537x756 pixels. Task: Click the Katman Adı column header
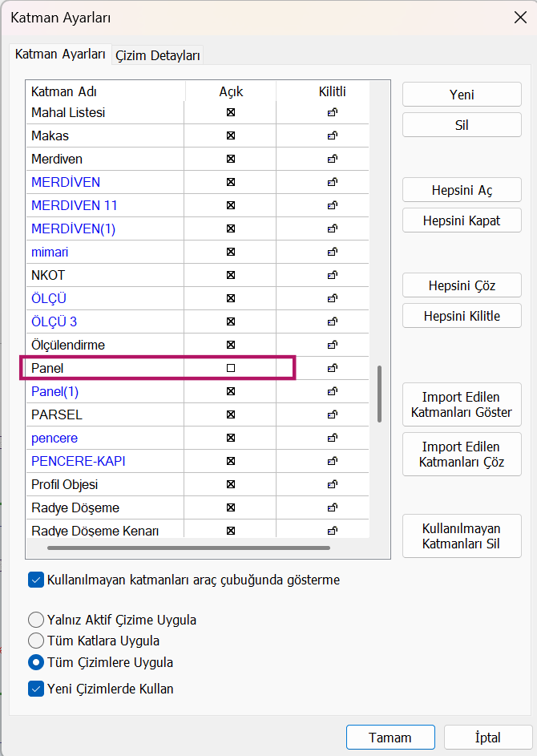click(105, 91)
